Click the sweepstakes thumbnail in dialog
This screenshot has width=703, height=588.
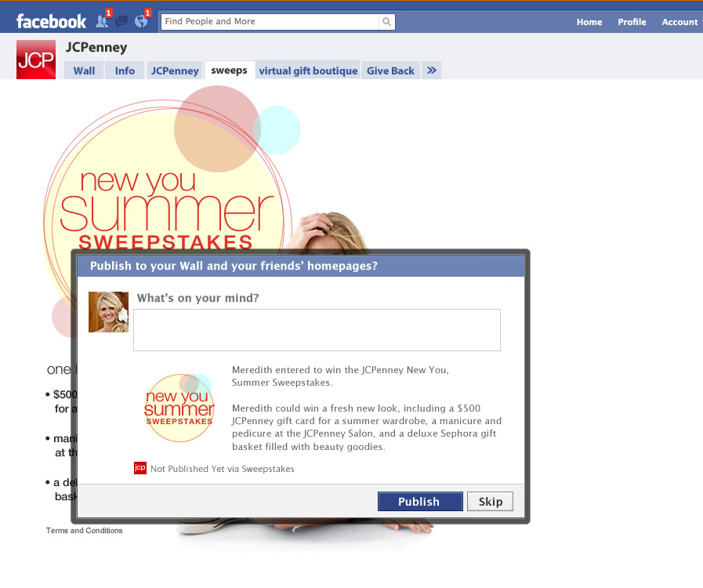click(x=179, y=408)
